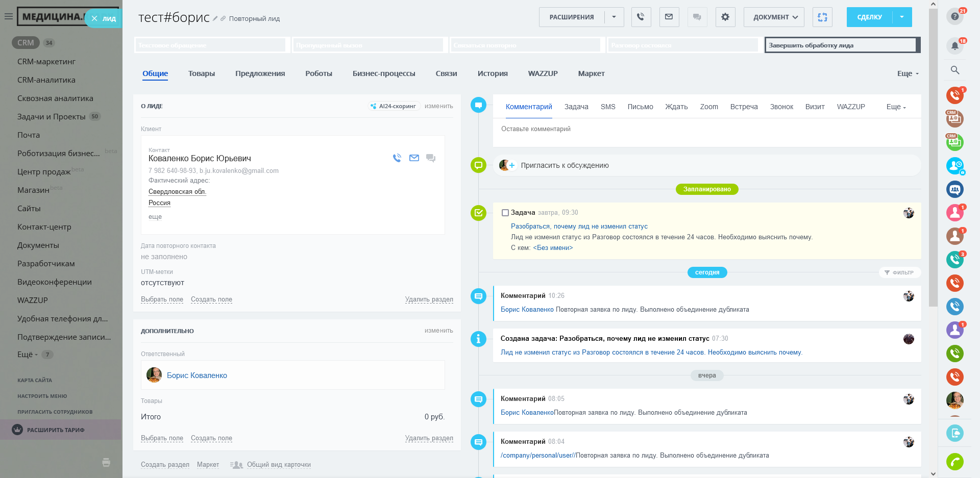Open the Борис Коваленко responsible link
Screen dimensions: 980x478
click(197, 375)
